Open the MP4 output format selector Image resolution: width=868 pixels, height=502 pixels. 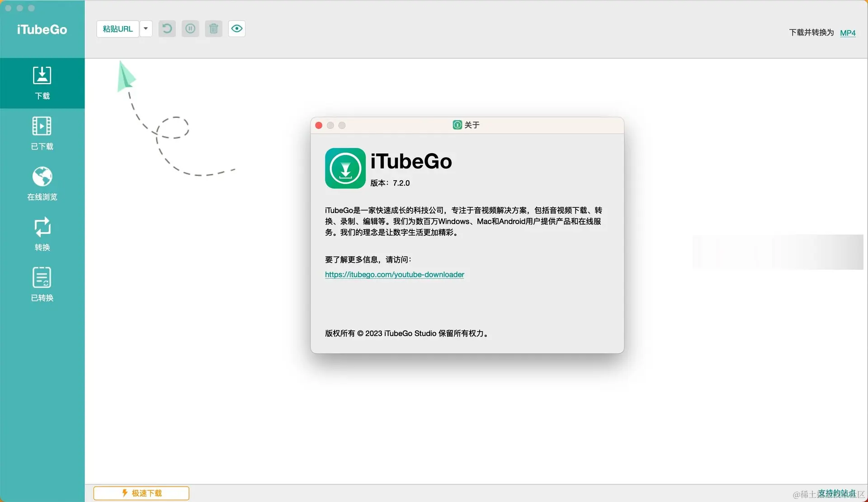click(847, 33)
